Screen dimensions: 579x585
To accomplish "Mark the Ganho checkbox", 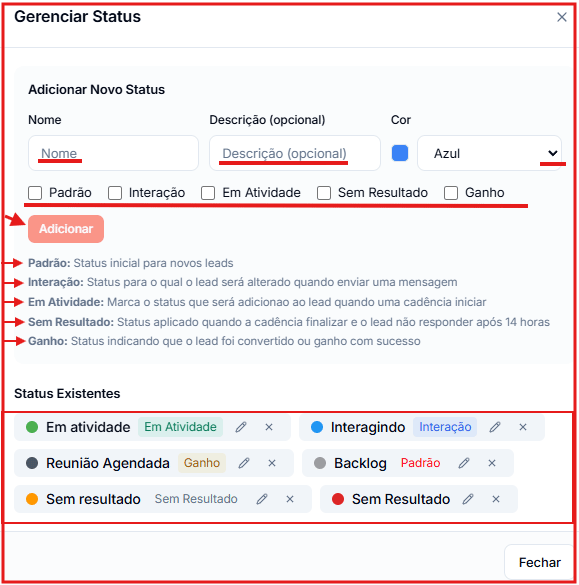I will (451, 193).
